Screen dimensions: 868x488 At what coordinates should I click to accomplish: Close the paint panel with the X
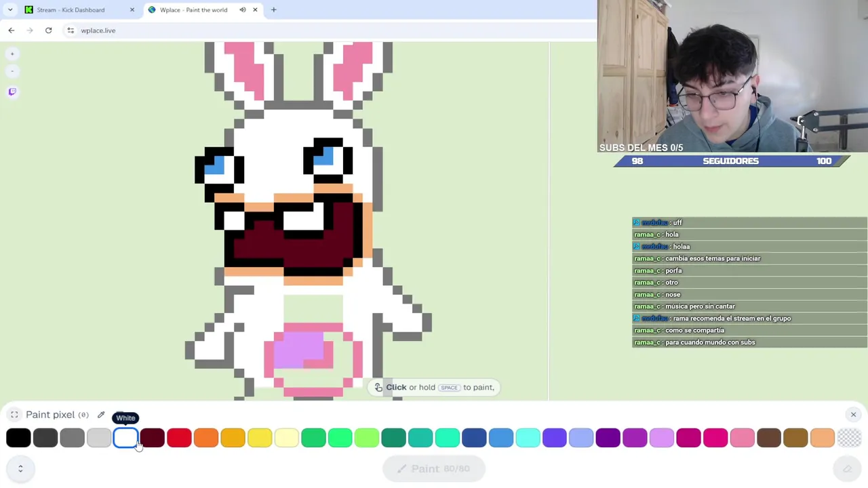(x=853, y=415)
